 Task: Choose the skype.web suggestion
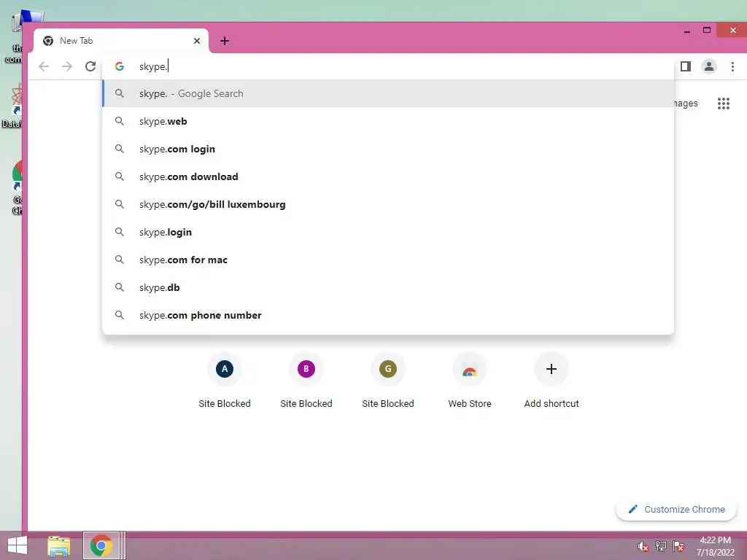coord(388,122)
